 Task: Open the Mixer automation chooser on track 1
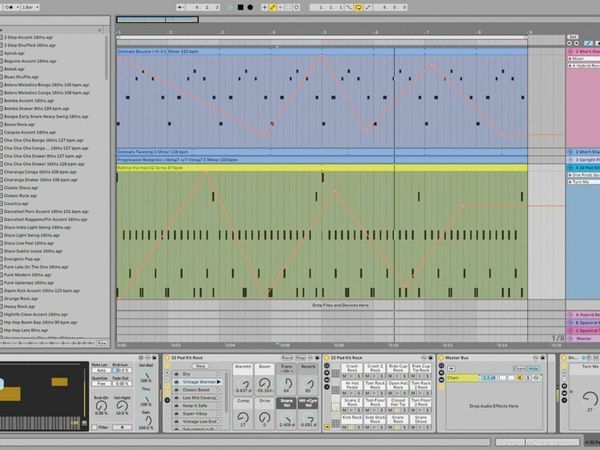[583, 59]
